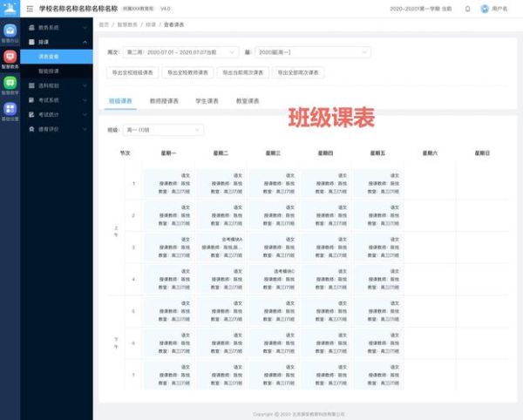Click the Copyright footer text
This screenshot has width=523, height=420.
298,414
